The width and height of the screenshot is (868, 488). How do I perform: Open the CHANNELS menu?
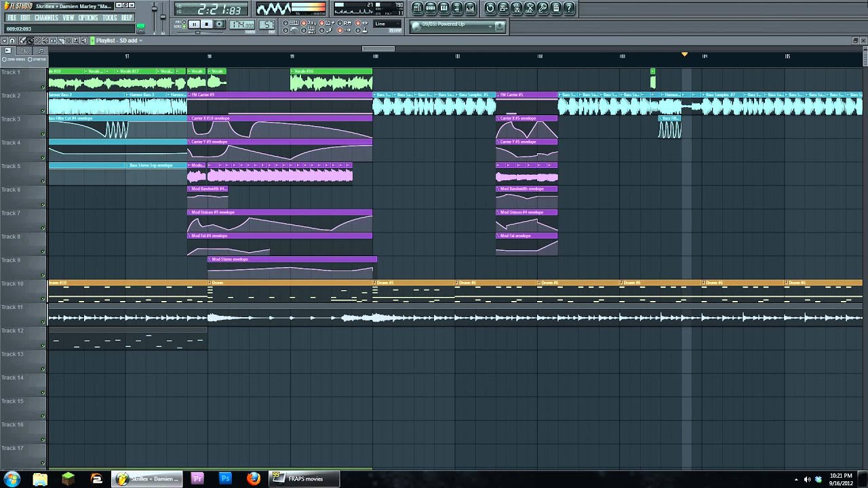click(46, 18)
